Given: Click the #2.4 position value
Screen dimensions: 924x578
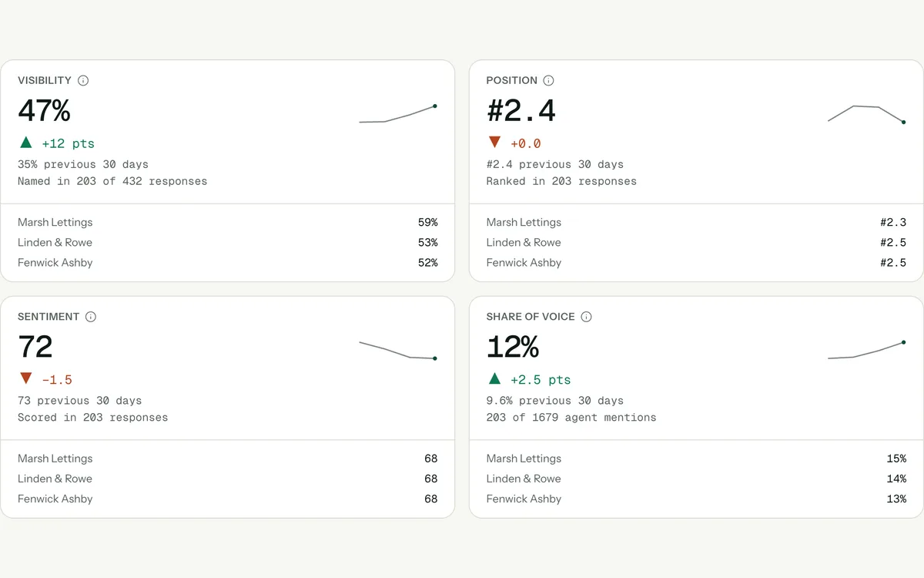Looking at the screenshot, I should pyautogui.click(x=521, y=111).
